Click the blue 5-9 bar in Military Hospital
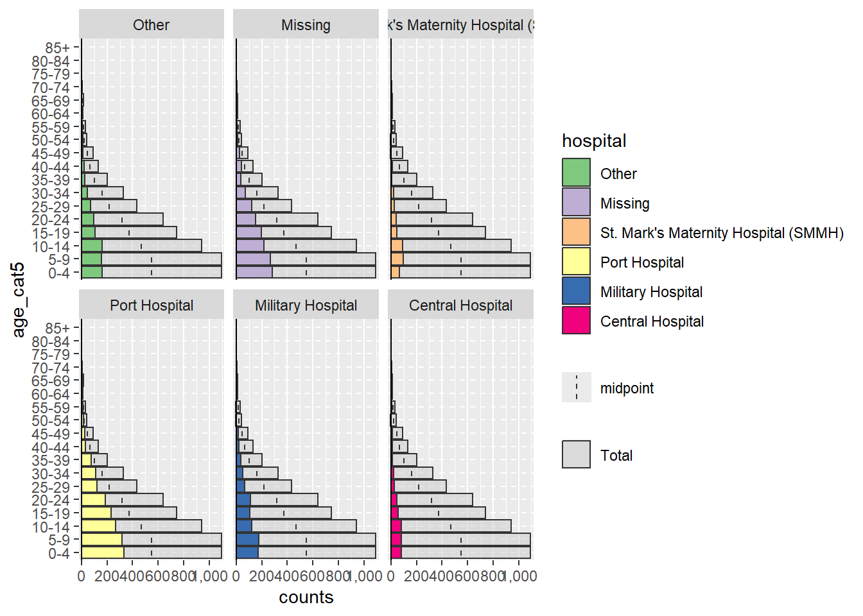Viewport: 863px width, 616px height. click(247, 540)
